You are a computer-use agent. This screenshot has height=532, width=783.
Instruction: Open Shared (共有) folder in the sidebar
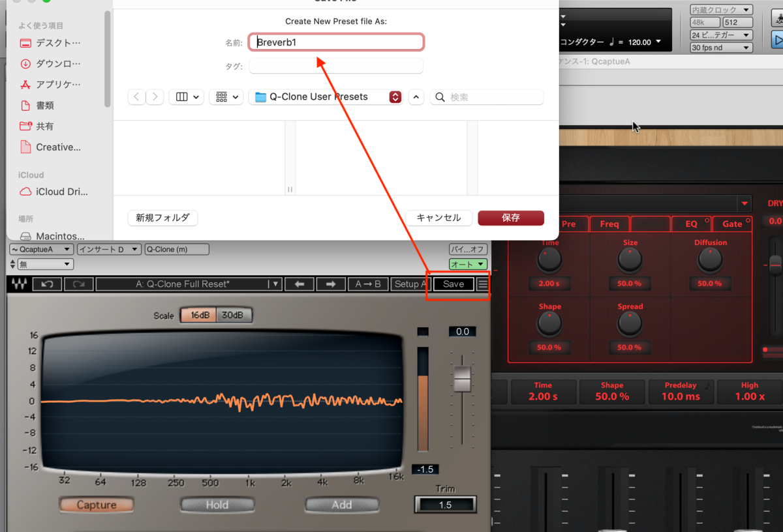click(37, 126)
